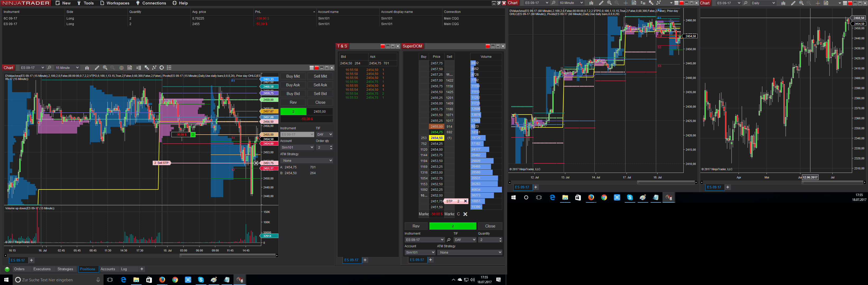Image resolution: width=868 pixels, height=285 pixels.
Task: Open bar style settings in 15 Minute chart
Action: tap(87, 68)
